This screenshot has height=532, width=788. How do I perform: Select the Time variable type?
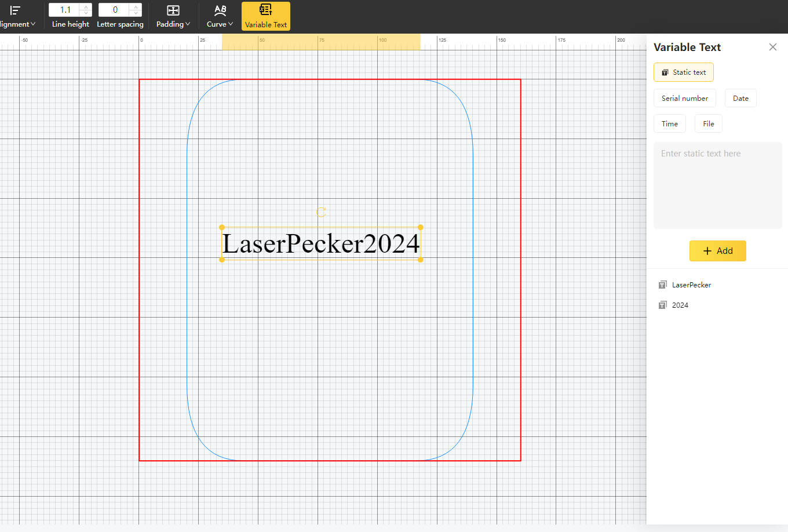670,124
